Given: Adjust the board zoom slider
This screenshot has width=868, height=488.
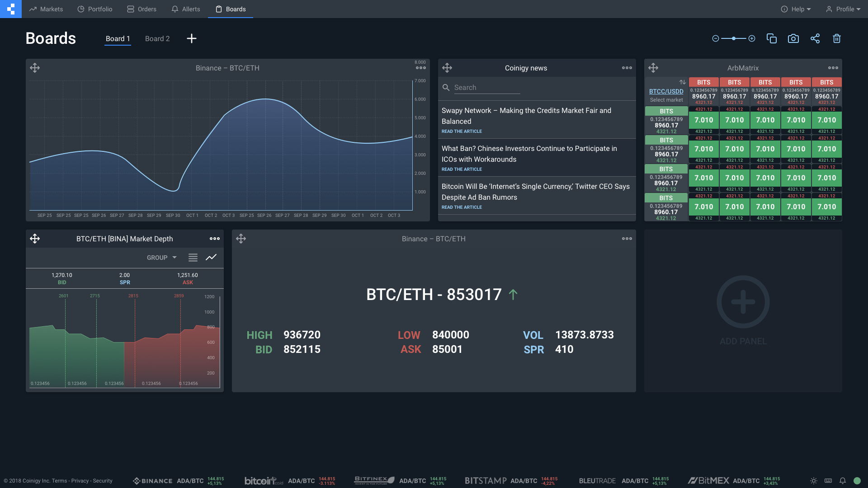Looking at the screenshot, I should tap(733, 38).
